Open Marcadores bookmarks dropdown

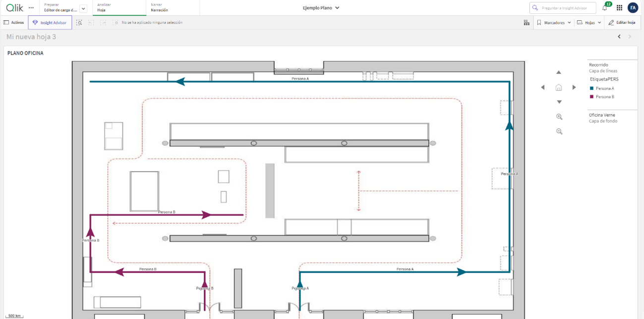pos(554,22)
